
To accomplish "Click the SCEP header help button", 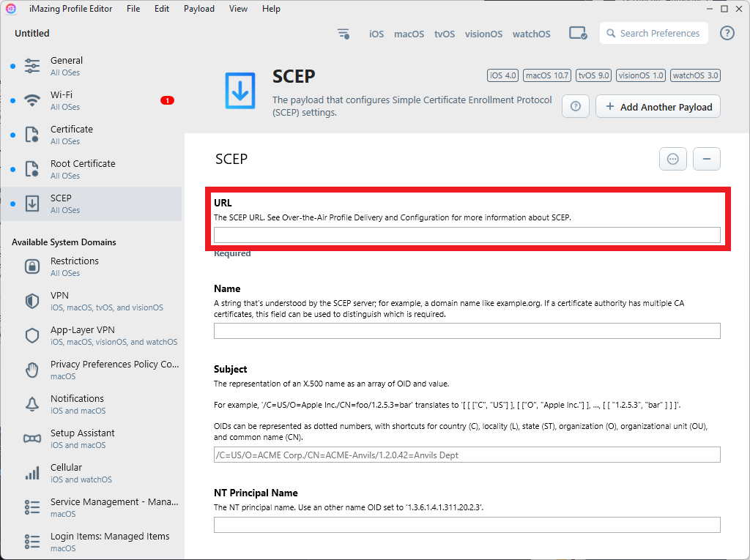I will (x=576, y=107).
